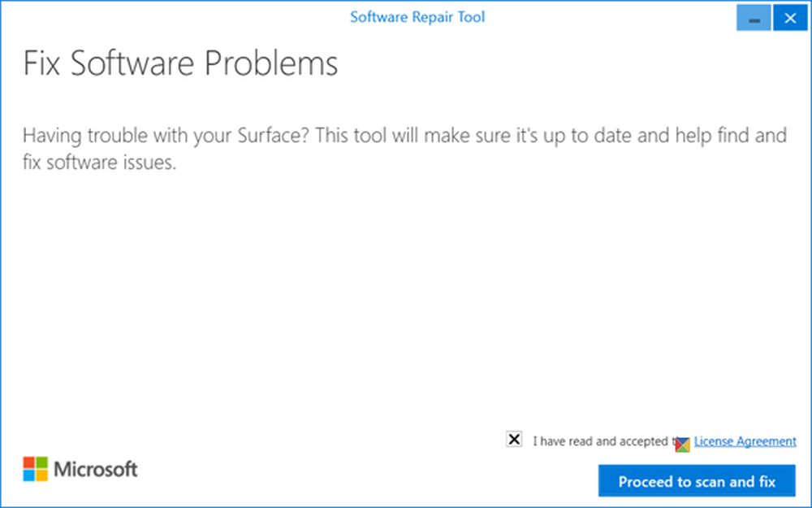Viewport: 812px width, 508px height.
Task: Click the small colorful icon beside License Agreement
Action: pos(682,443)
